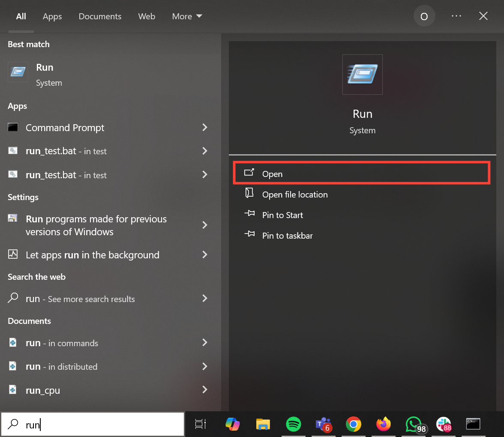Open Microsoft Teams taskbar icon
Viewport: 504px width, 437px height.
pyautogui.click(x=323, y=424)
